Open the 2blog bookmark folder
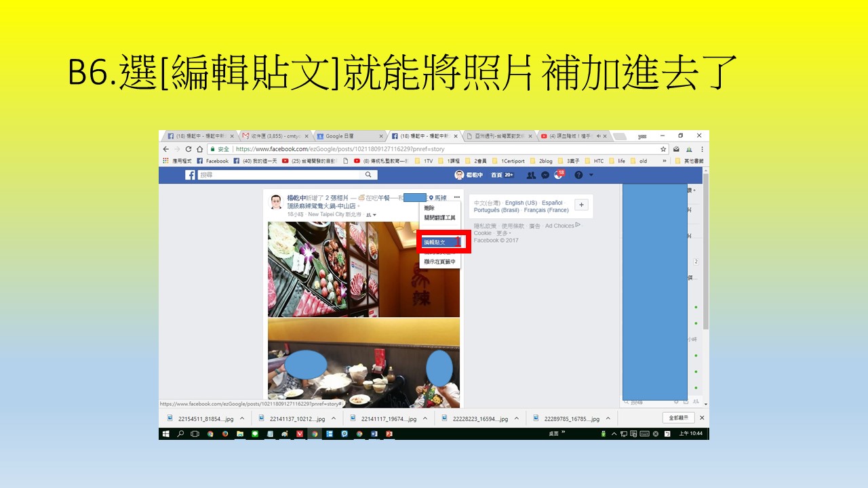The width and height of the screenshot is (868, 488). [542, 161]
